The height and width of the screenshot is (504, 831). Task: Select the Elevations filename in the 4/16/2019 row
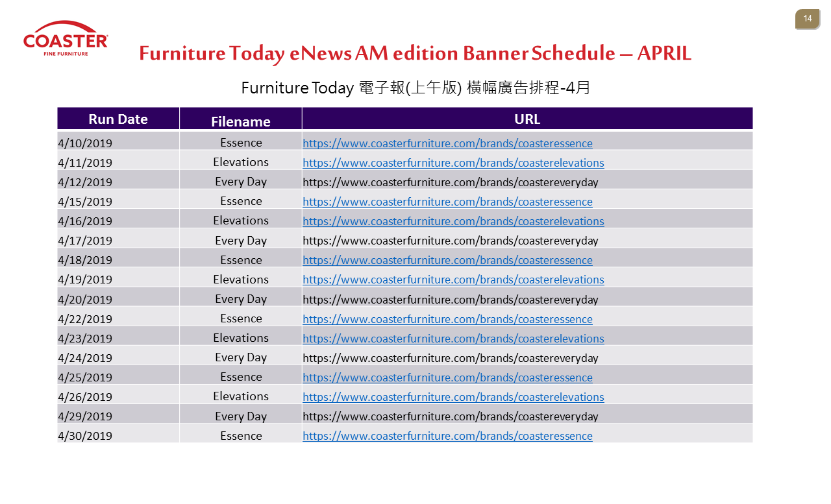coord(241,221)
